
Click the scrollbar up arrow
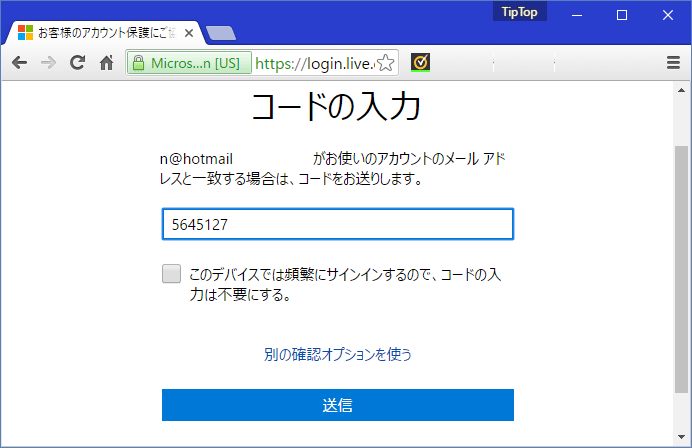681,90
